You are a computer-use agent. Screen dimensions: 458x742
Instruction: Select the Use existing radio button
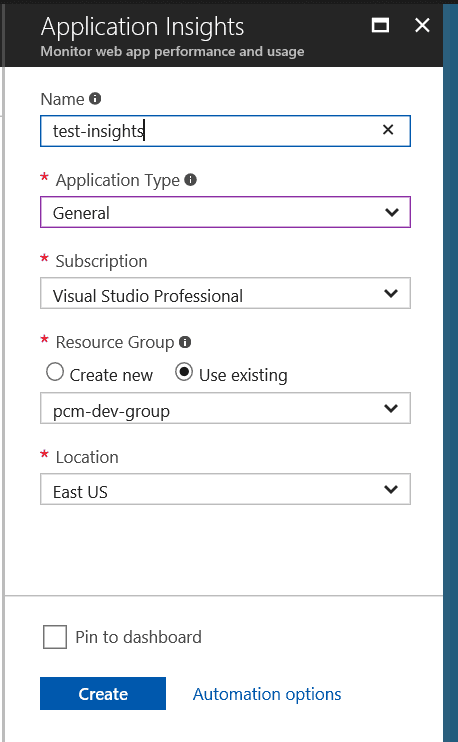pos(184,372)
